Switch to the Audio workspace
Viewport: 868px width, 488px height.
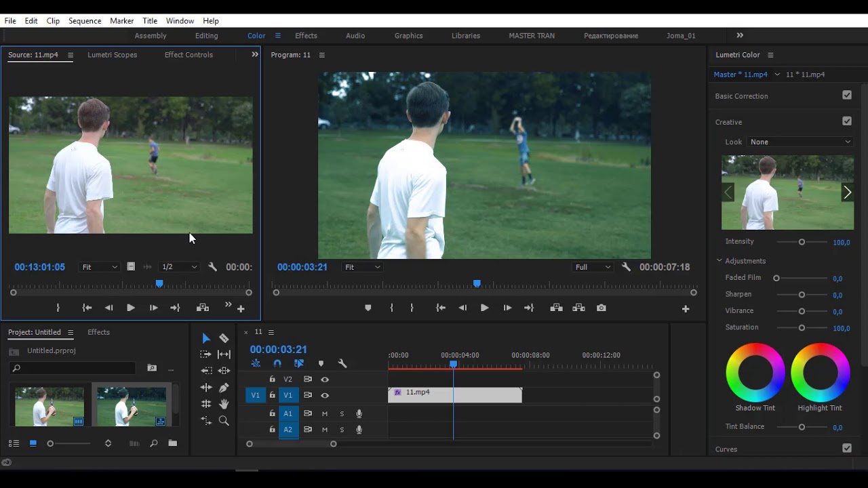355,35
